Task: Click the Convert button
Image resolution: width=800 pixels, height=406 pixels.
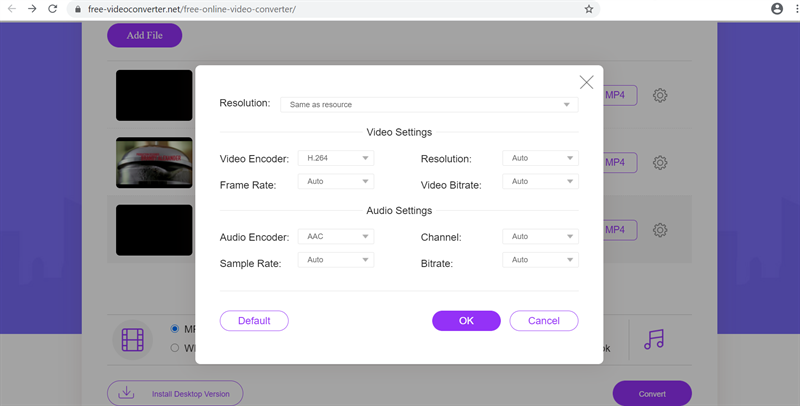Action: [652, 394]
